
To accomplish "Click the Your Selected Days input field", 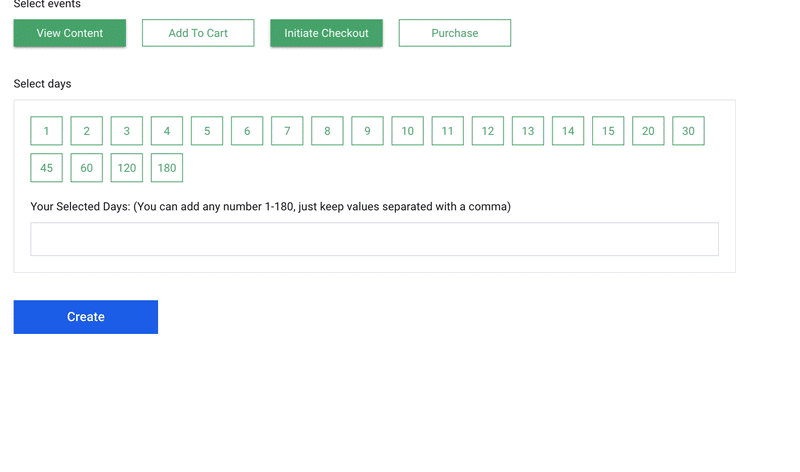I will (x=374, y=239).
